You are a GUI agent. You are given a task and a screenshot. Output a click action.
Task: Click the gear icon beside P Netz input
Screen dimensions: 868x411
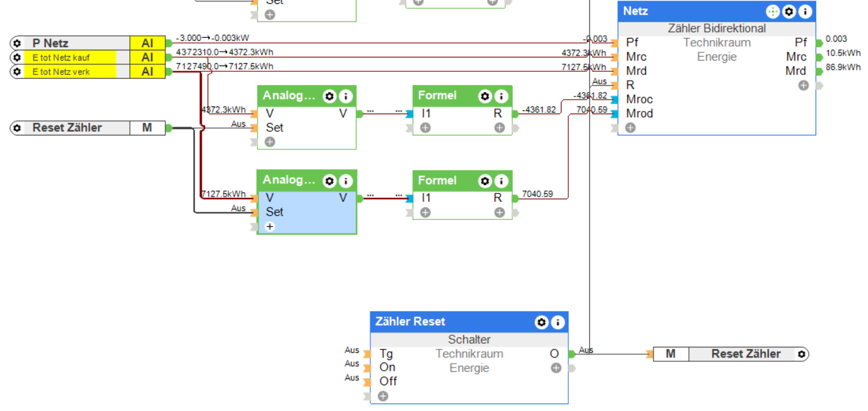17,43
